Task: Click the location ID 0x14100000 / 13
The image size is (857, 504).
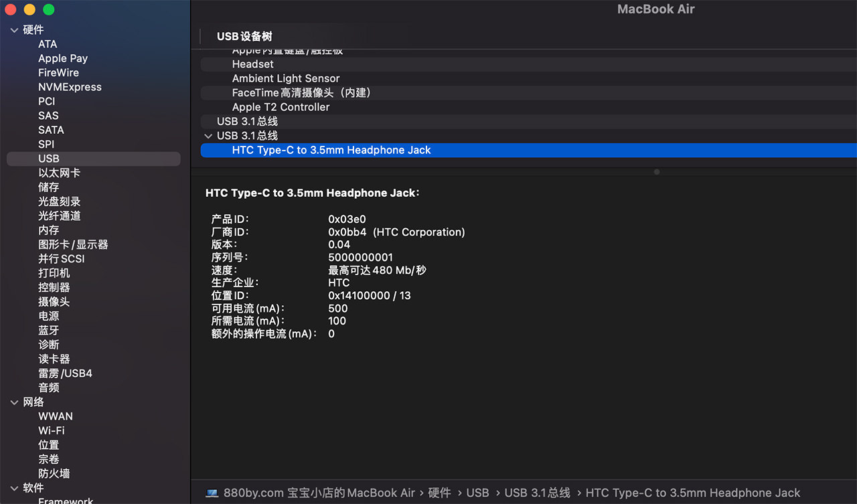Action: tap(370, 296)
